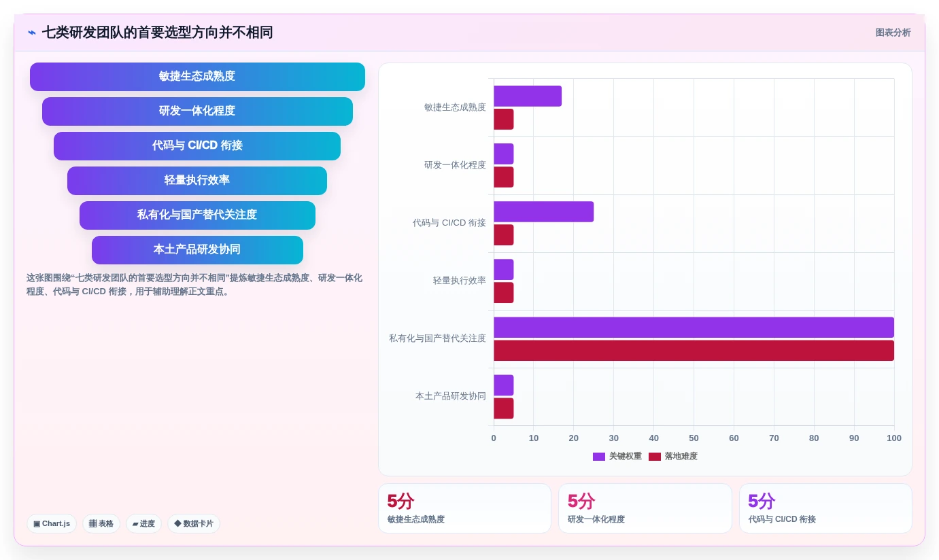
Task: Click the 进度 tag chip
Action: (143, 524)
